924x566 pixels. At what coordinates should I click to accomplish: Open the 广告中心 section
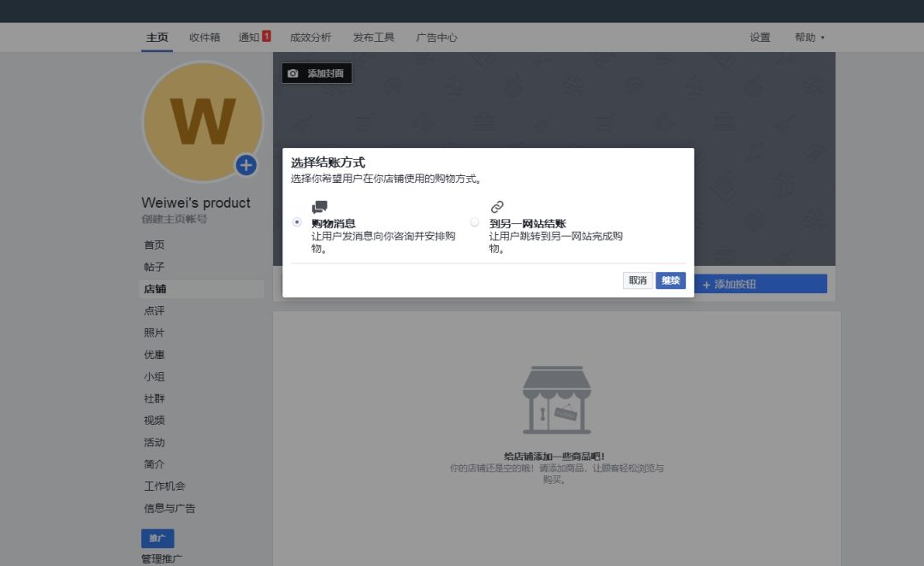click(437, 38)
